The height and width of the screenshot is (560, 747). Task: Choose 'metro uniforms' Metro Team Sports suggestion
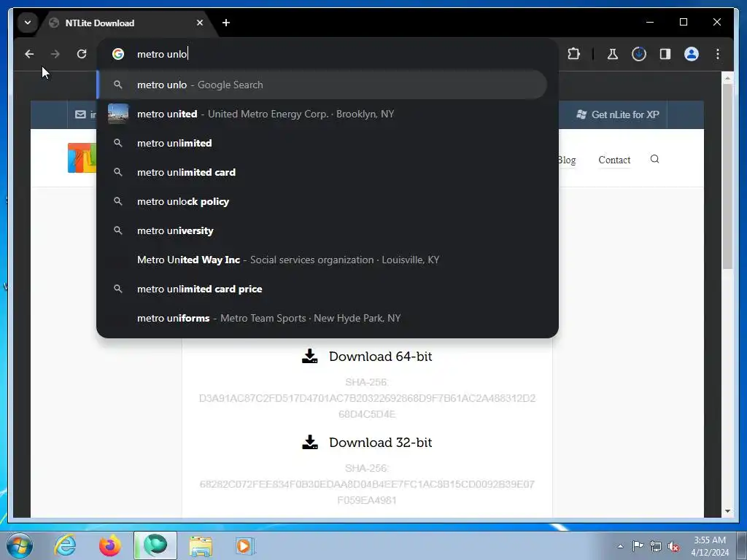pos(322,318)
